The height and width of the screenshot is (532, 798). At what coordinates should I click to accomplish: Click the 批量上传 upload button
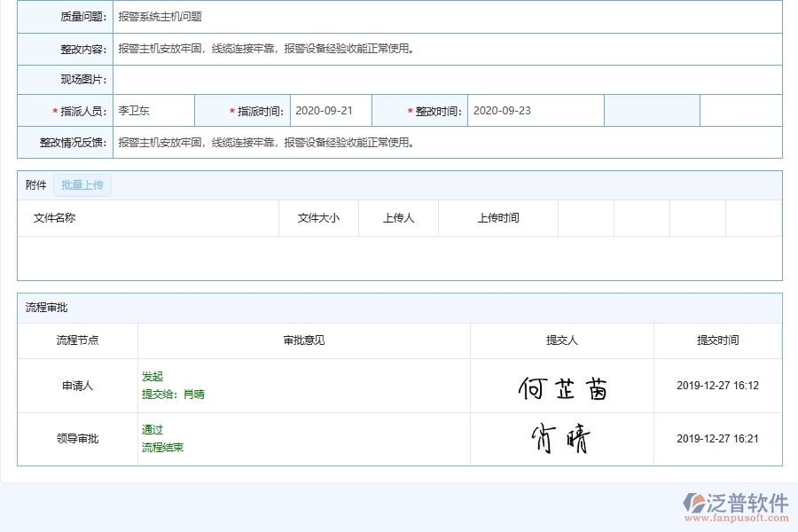pyautogui.click(x=82, y=185)
